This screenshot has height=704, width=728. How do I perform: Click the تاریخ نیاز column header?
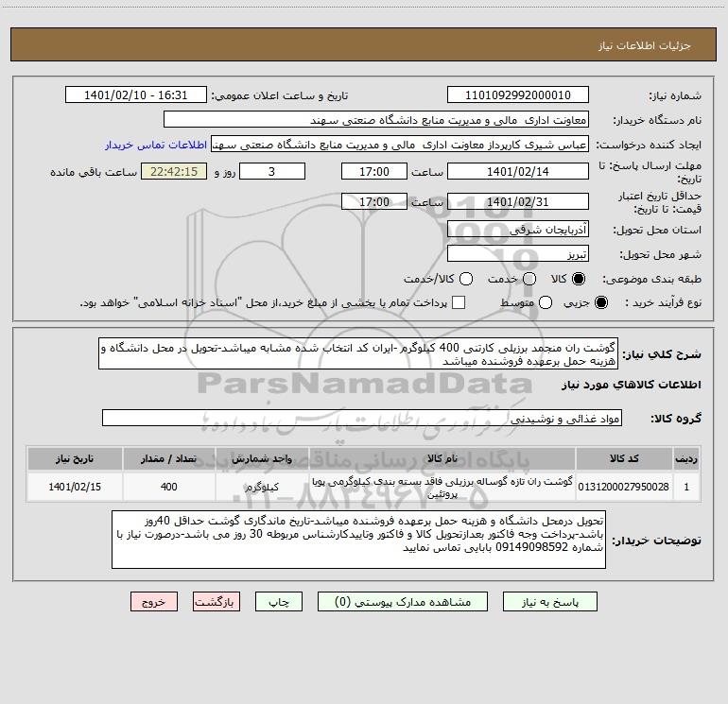click(x=75, y=458)
